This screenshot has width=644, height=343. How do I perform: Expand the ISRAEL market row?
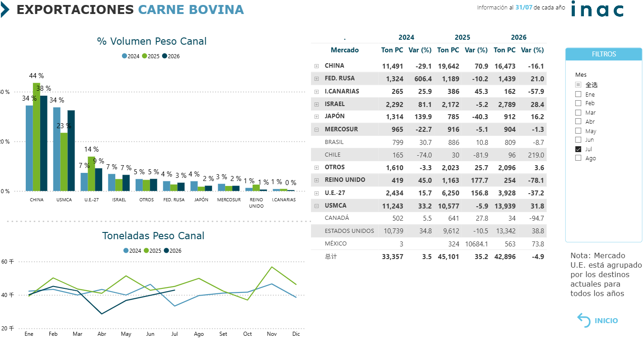coord(316,104)
